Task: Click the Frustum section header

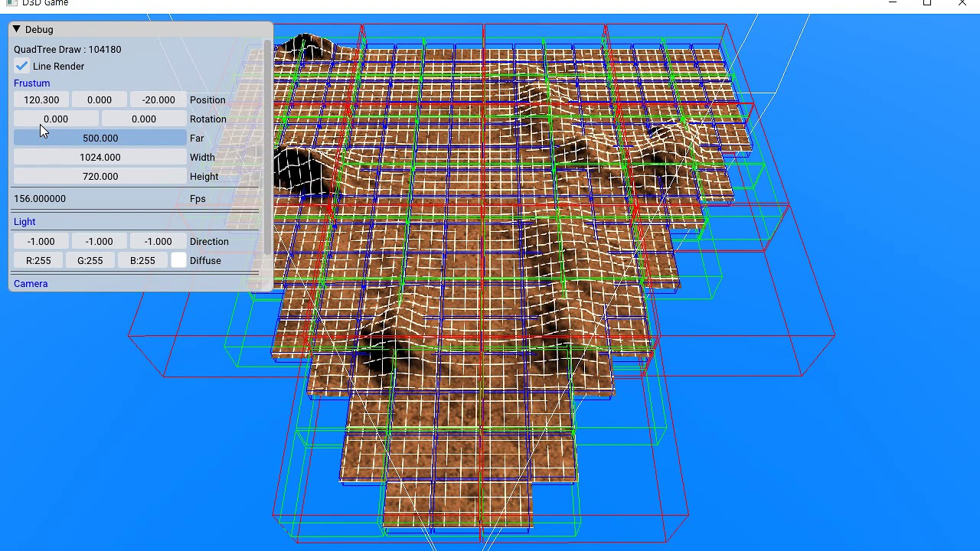Action: click(31, 83)
